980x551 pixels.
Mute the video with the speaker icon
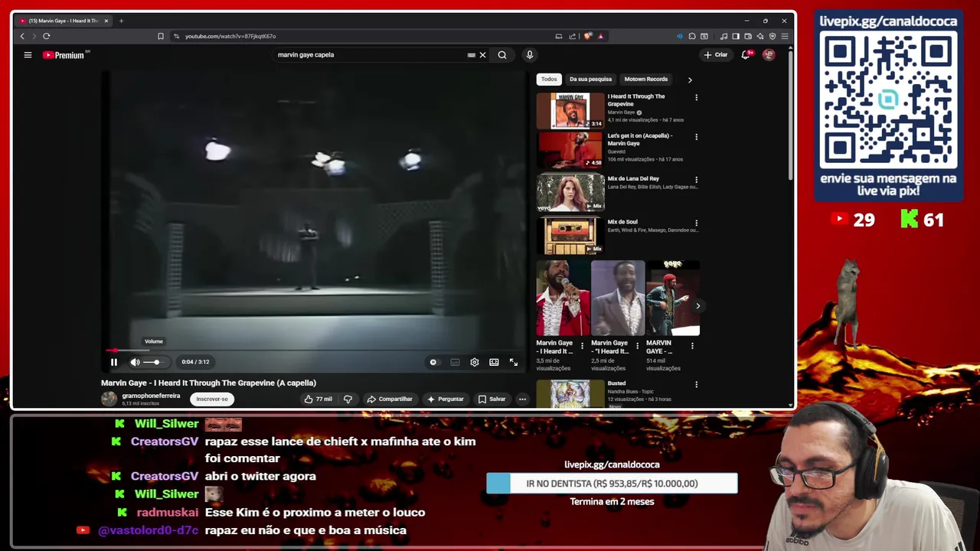coord(135,362)
